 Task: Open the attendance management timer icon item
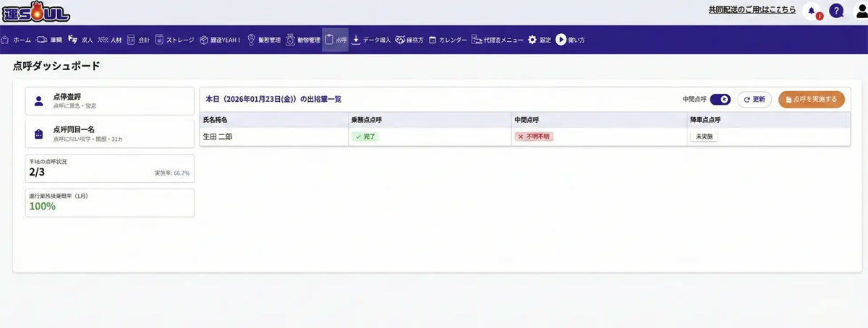coord(303,40)
